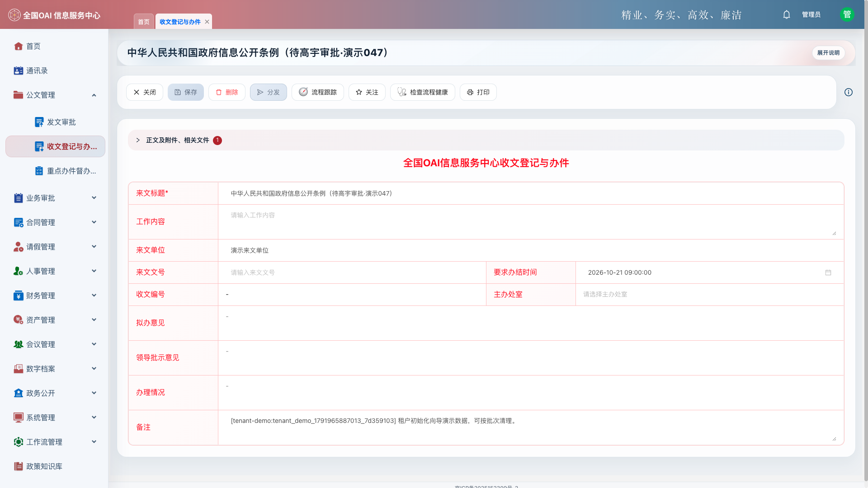Click the 公文管理 folder icon
The width and height of the screenshot is (868, 488).
click(x=19, y=95)
